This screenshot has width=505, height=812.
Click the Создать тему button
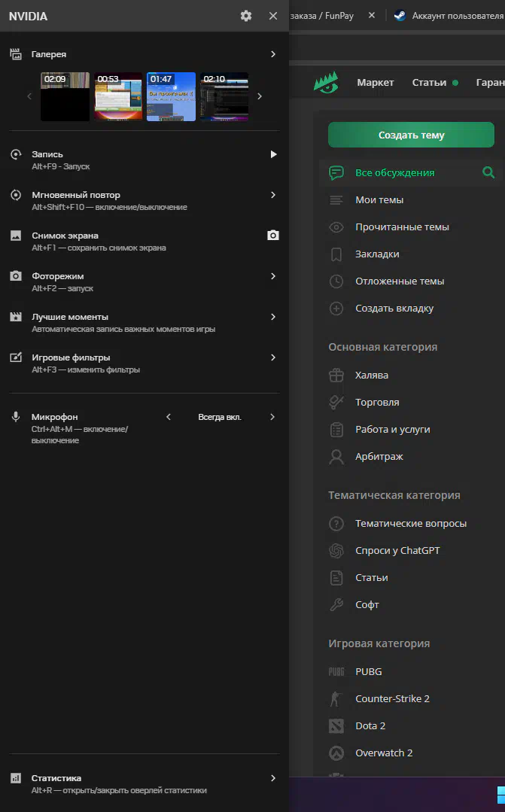[411, 135]
